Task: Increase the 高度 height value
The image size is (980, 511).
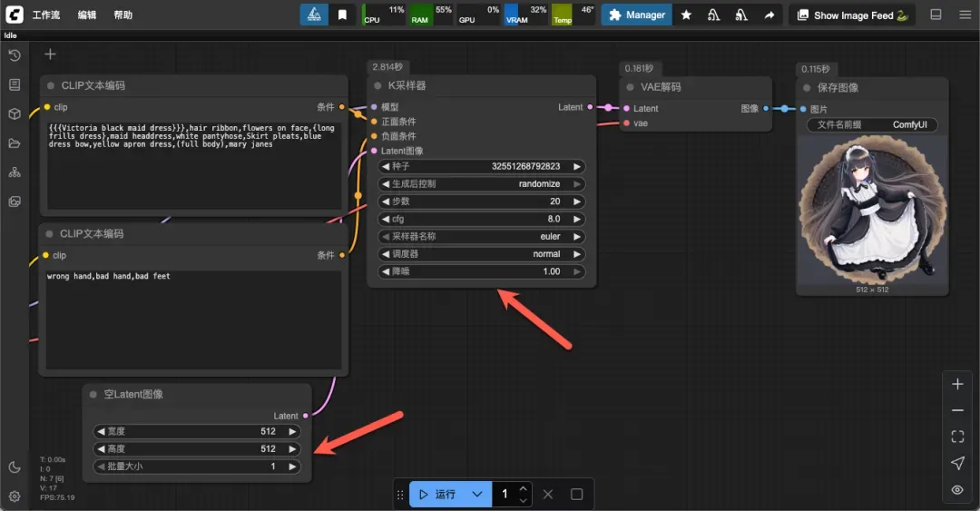Action: 292,449
